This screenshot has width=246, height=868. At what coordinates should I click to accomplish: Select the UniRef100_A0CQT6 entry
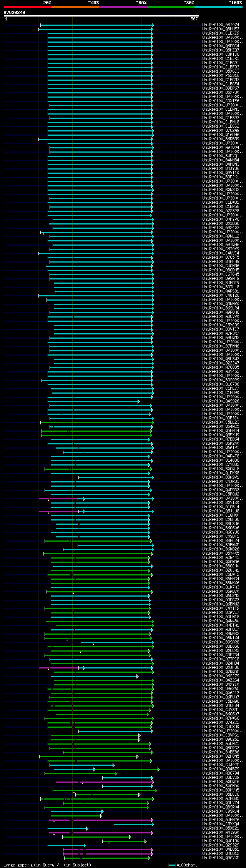pos(221,782)
